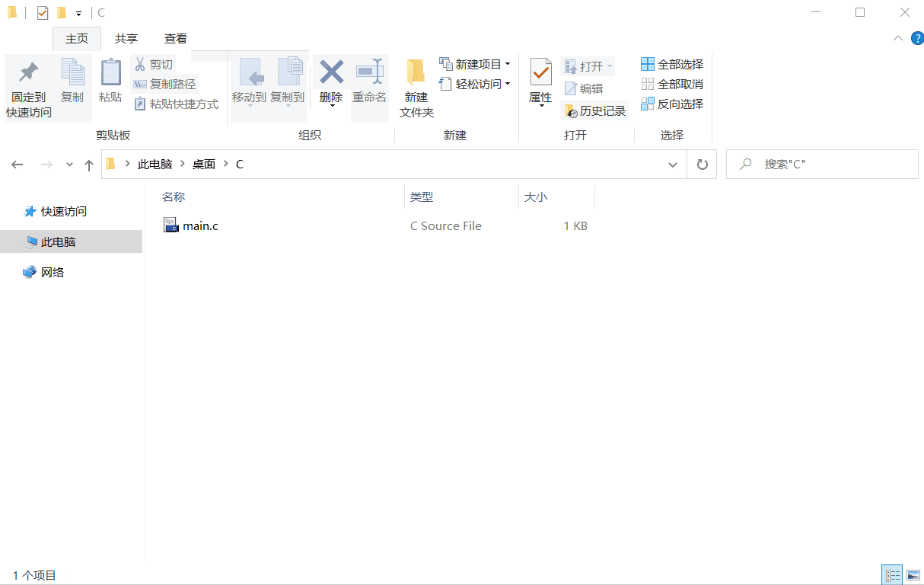Expand the 新建项目 dropdown
924x585 pixels.
(508, 64)
